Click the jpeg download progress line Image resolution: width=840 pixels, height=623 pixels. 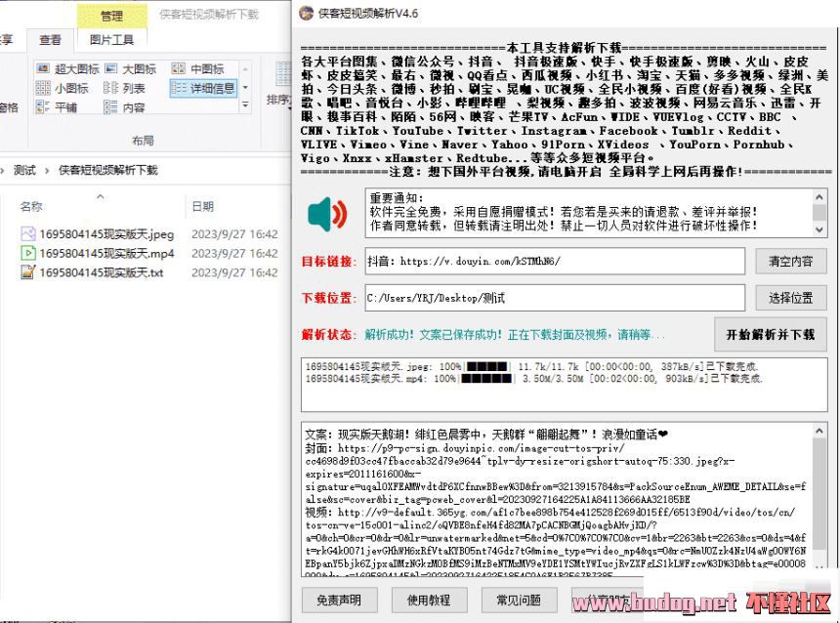click(x=531, y=366)
